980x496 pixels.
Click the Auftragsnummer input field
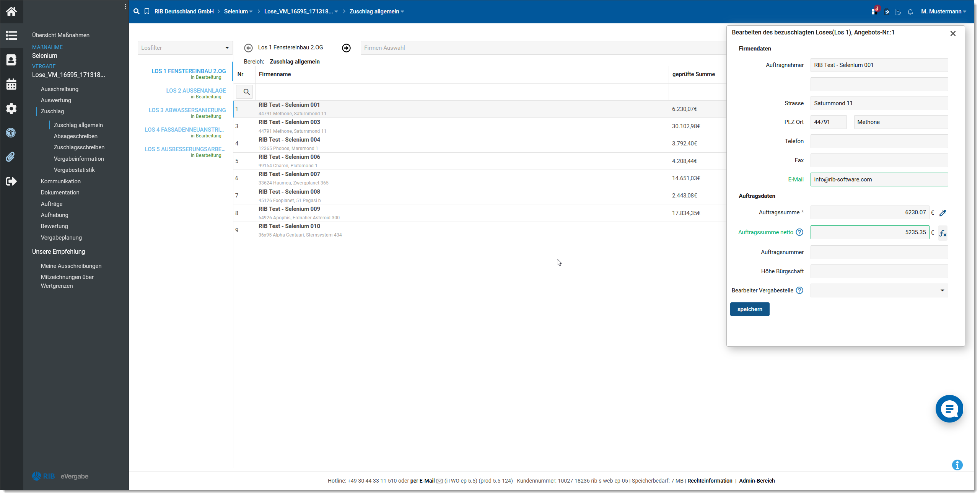click(x=879, y=252)
